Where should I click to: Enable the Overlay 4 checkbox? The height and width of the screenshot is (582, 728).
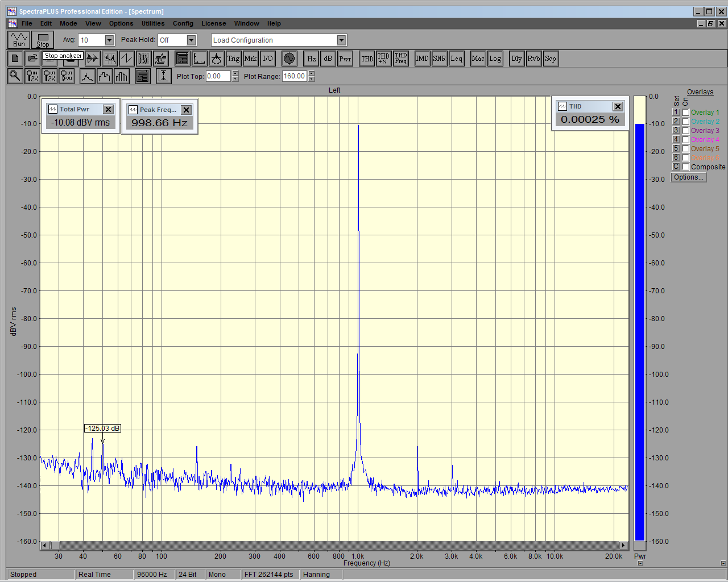(x=686, y=140)
